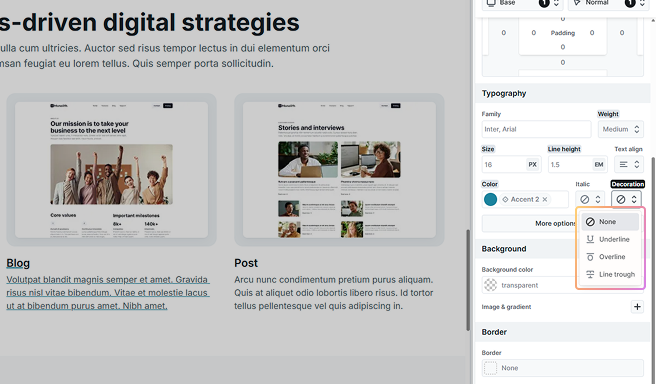Click the underlined Volutpat blandit magnis paragraph
This screenshot has width=656, height=384.
(x=108, y=293)
